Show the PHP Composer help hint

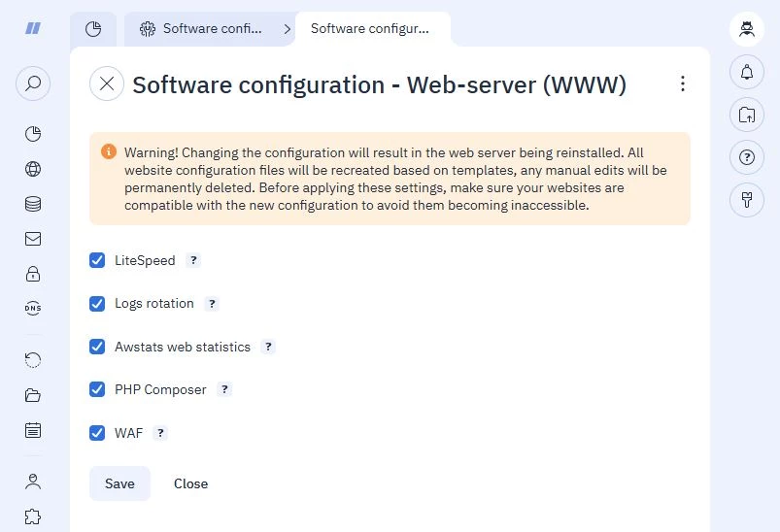tap(224, 389)
